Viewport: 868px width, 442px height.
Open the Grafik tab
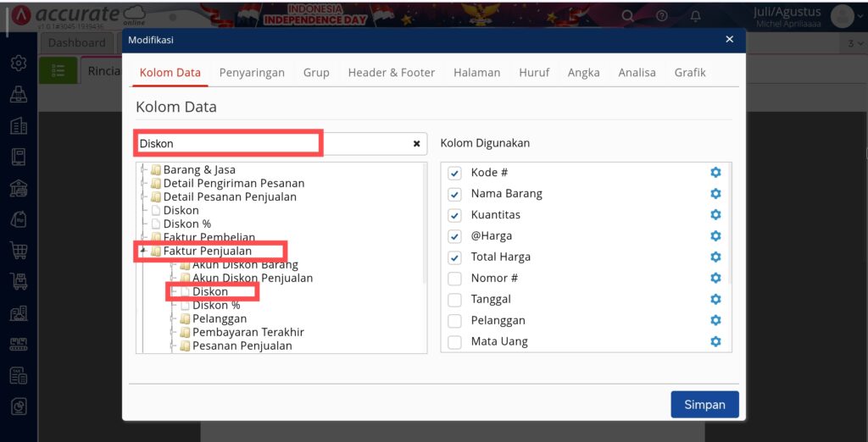click(x=690, y=73)
